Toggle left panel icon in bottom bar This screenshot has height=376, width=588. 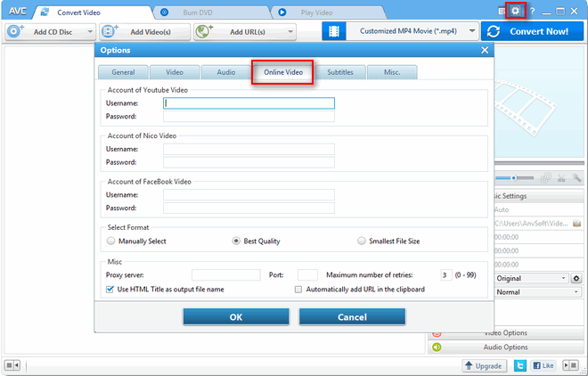tap(12, 364)
